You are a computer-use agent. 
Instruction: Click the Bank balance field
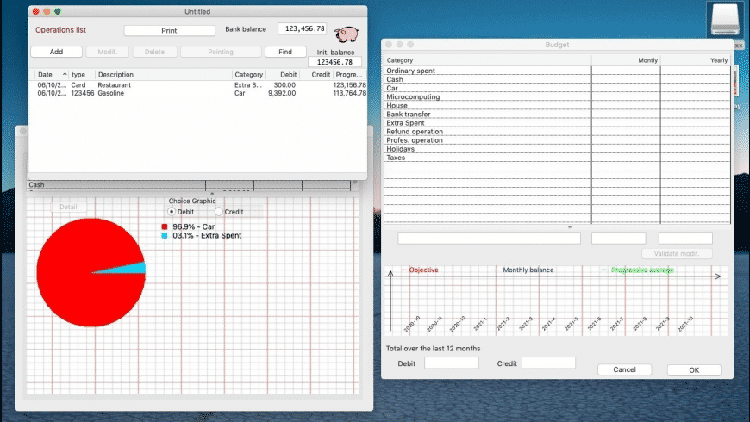click(303, 30)
